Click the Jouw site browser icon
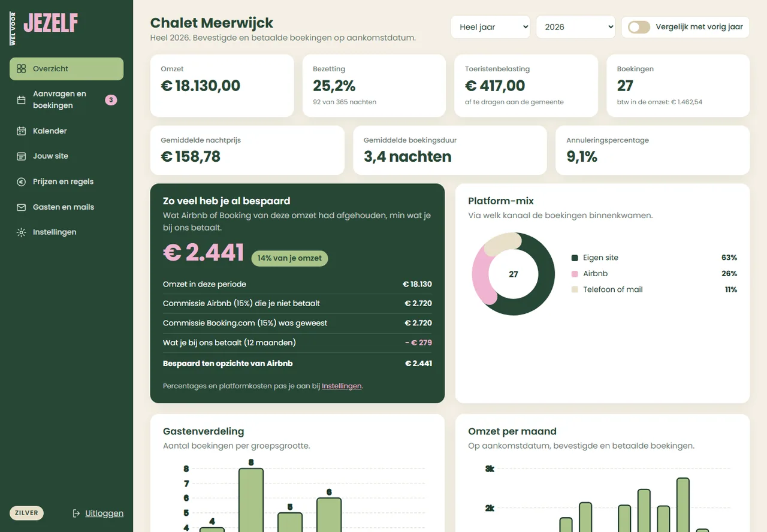The width and height of the screenshot is (767, 532). (21, 156)
